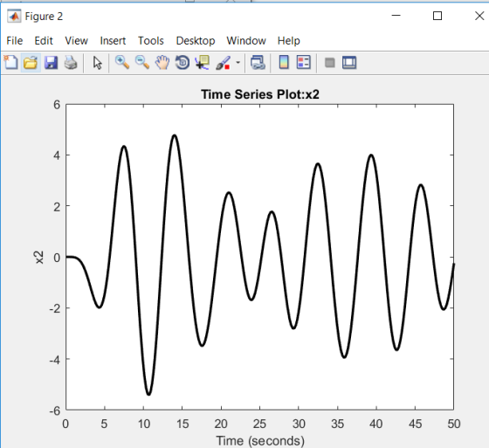This screenshot has width=489, height=448.
Task: Click the x-axis tick label '10'
Action: pyautogui.click(x=143, y=424)
